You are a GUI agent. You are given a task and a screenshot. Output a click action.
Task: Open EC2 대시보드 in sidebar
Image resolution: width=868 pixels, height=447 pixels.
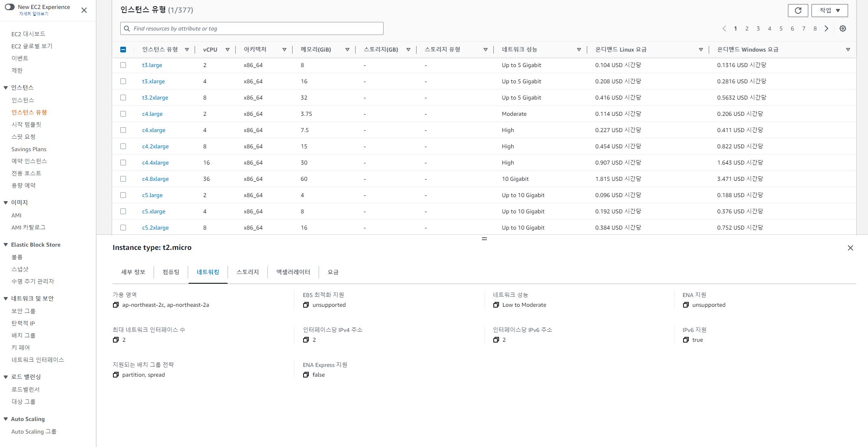tap(28, 34)
